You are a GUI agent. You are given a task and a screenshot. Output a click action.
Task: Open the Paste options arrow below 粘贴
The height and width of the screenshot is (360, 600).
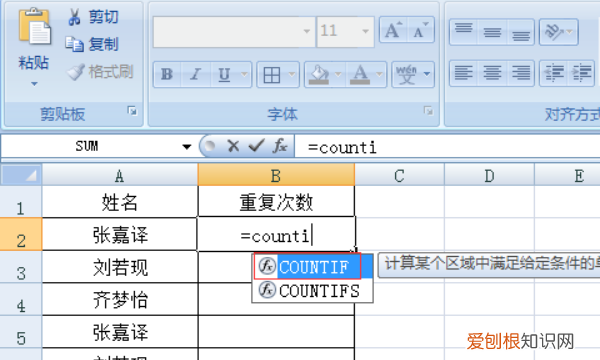[34, 83]
